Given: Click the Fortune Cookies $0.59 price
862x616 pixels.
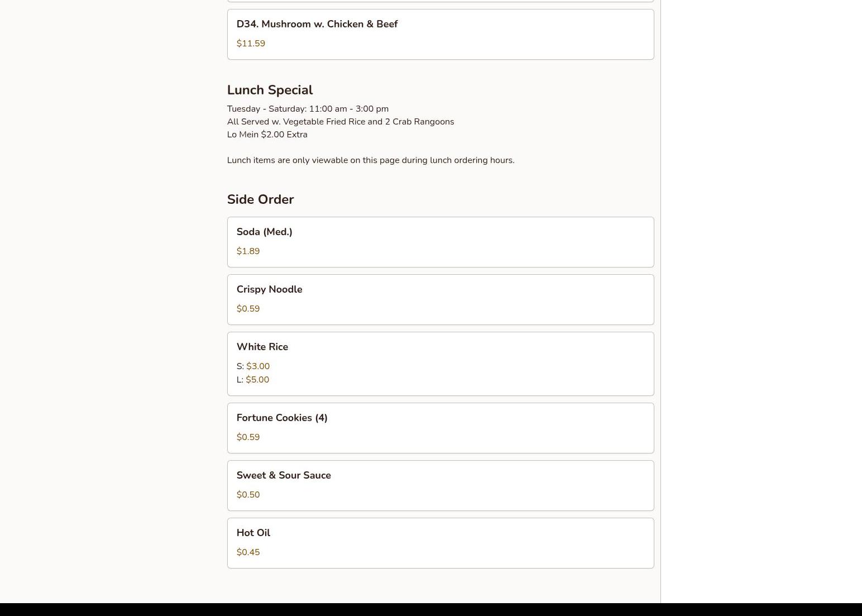Looking at the screenshot, I should coord(248,437).
